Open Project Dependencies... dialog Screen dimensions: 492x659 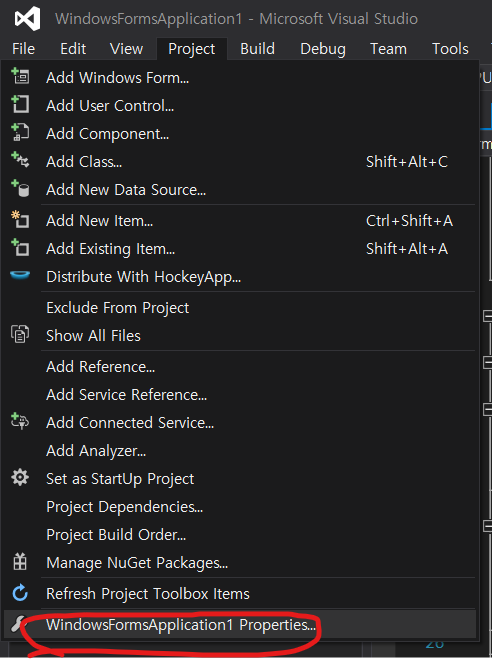239,507
